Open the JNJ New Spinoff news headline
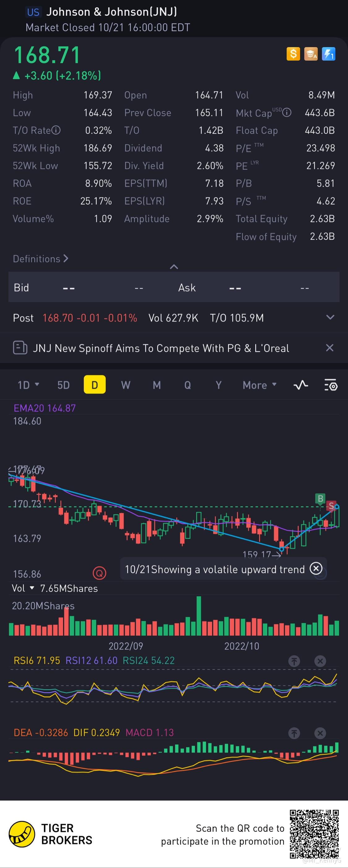The image size is (348, 868). point(161,348)
